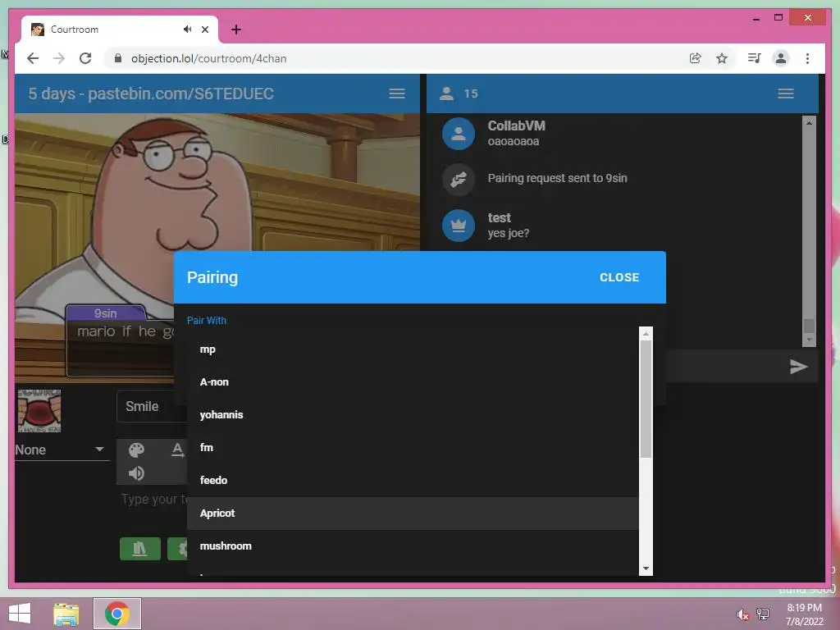Open courtroom hamburger menu beside pastebin title
840x630 pixels.
[x=396, y=94]
